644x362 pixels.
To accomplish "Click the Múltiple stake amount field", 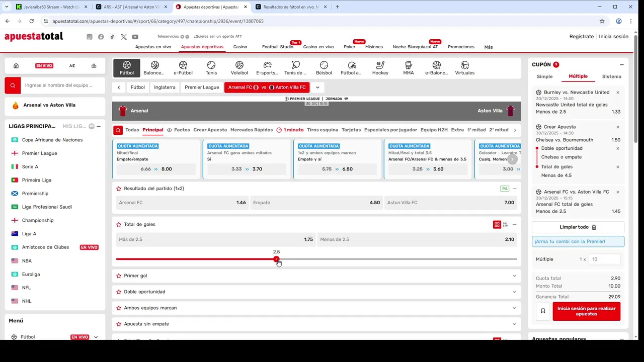I will (x=605, y=259).
